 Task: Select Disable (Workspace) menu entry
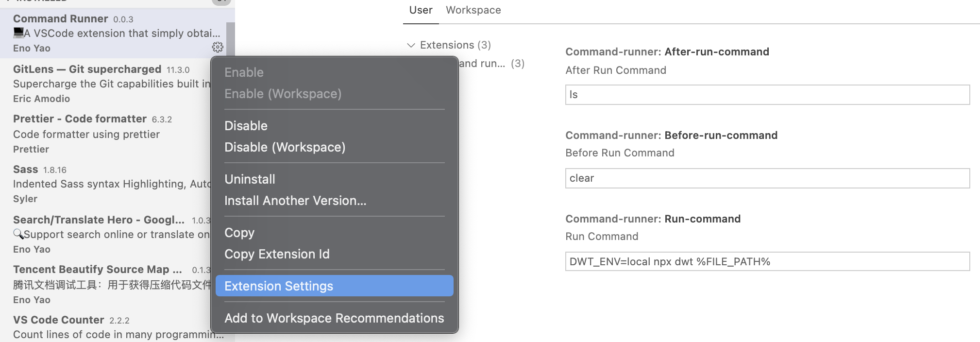285,147
